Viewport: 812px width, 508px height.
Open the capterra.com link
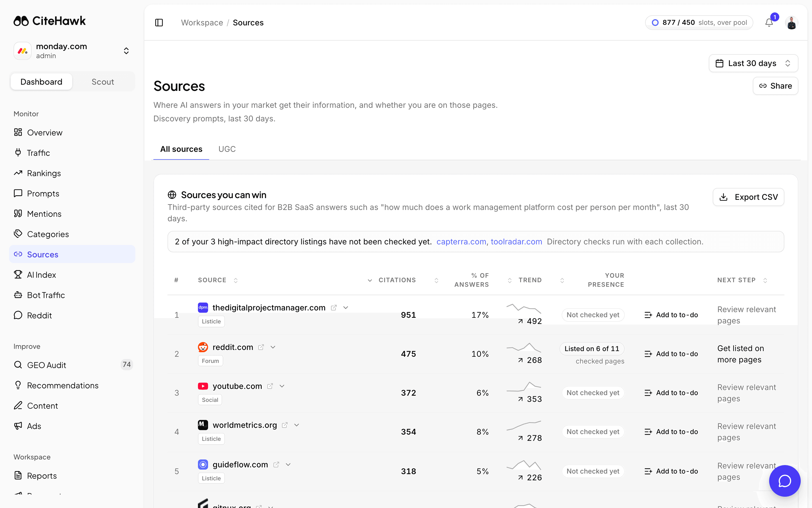pyautogui.click(x=461, y=242)
